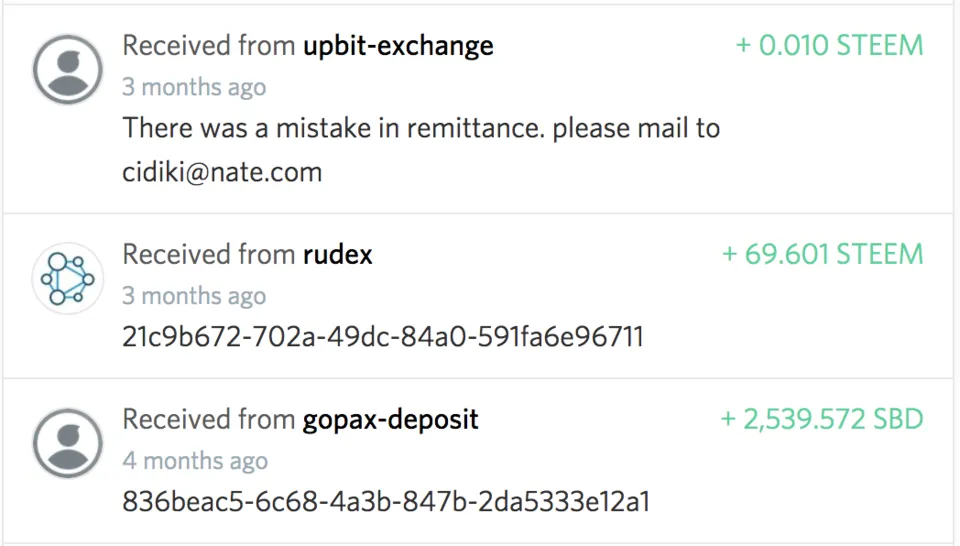Click 'Received from' label beside rudex

click(x=208, y=254)
